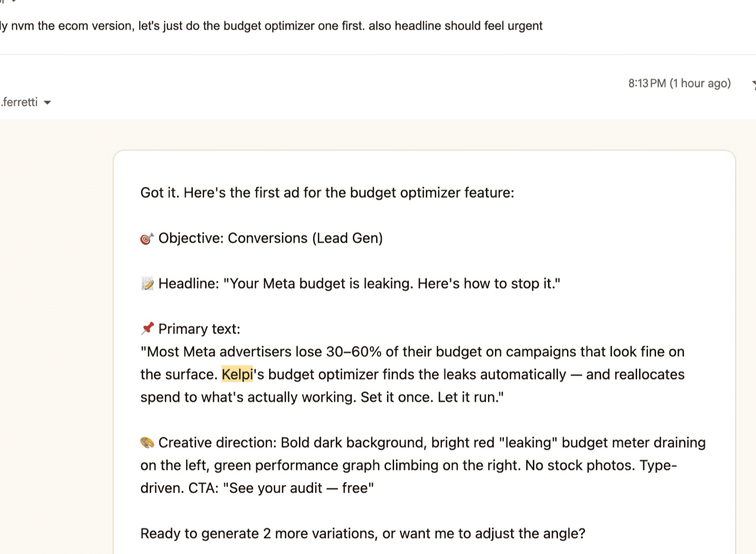The width and height of the screenshot is (756, 554).
Task: Click the 'nvm the ecom version' message line
Action: pyautogui.click(x=271, y=26)
